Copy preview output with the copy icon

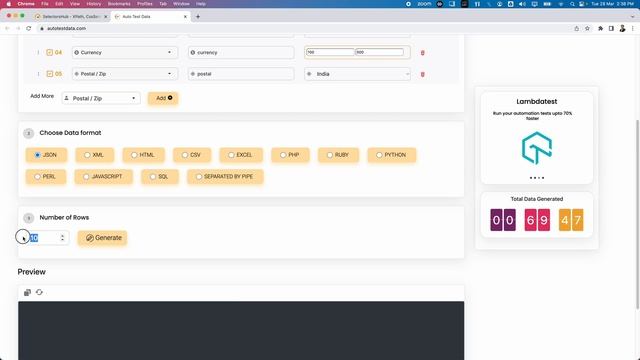(27, 292)
